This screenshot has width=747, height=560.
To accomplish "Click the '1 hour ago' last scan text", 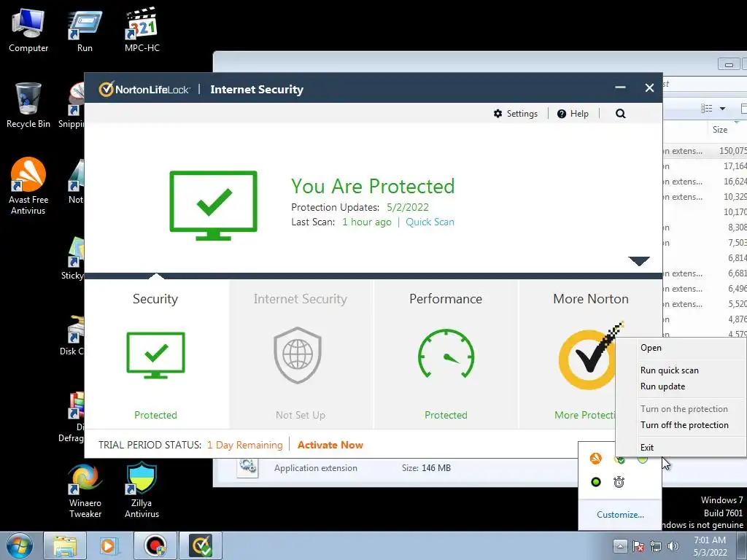I will [367, 222].
